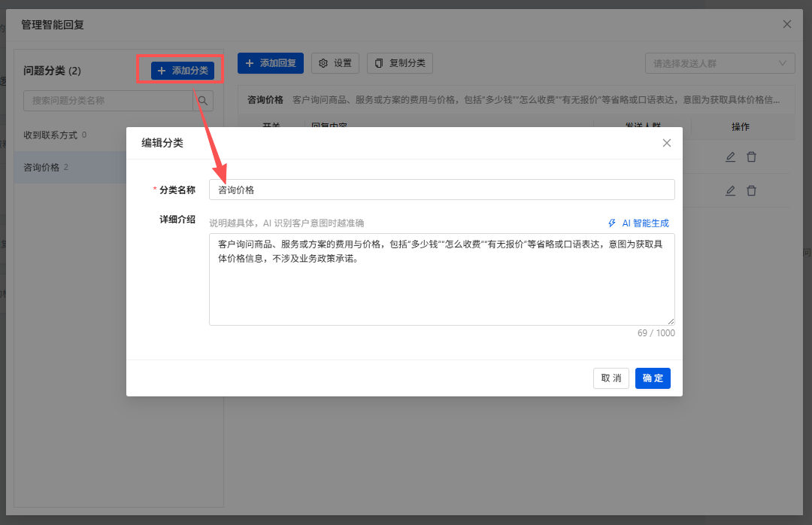Close the 管理智能回复 window
Image resolution: width=812 pixels, height=525 pixels.
[x=786, y=24]
